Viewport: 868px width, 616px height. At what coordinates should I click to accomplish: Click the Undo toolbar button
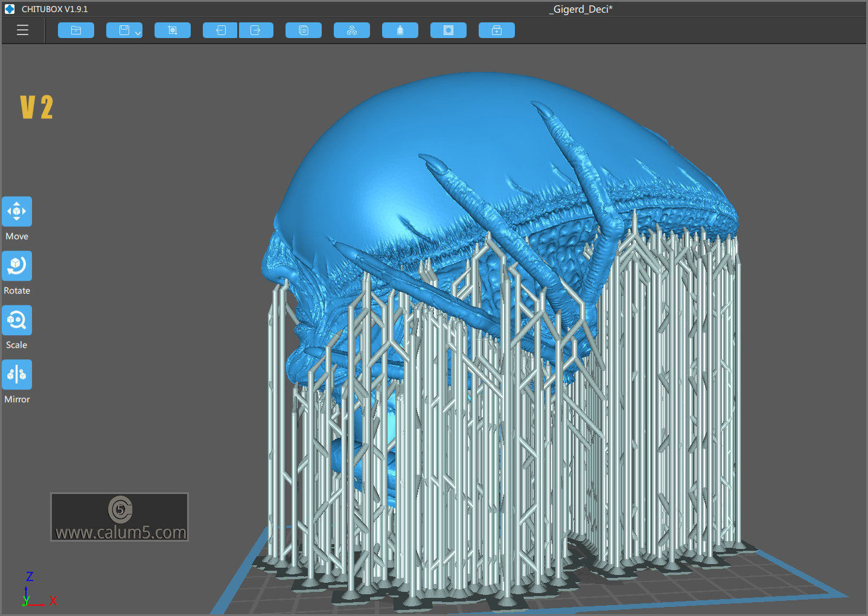point(220,30)
